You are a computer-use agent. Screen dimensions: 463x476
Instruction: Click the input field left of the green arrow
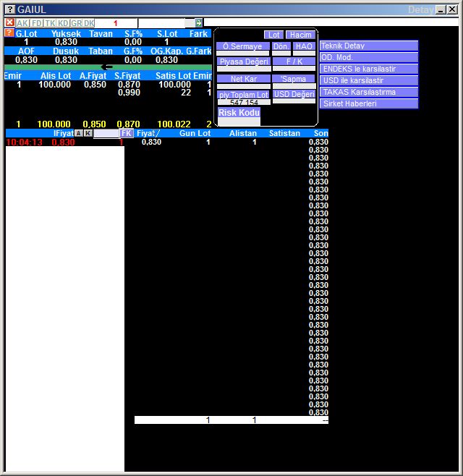pyautogui.click(x=165, y=23)
